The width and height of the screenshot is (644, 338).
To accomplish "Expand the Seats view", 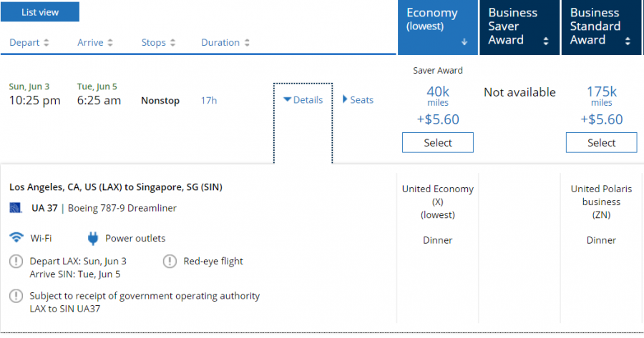I will point(358,100).
